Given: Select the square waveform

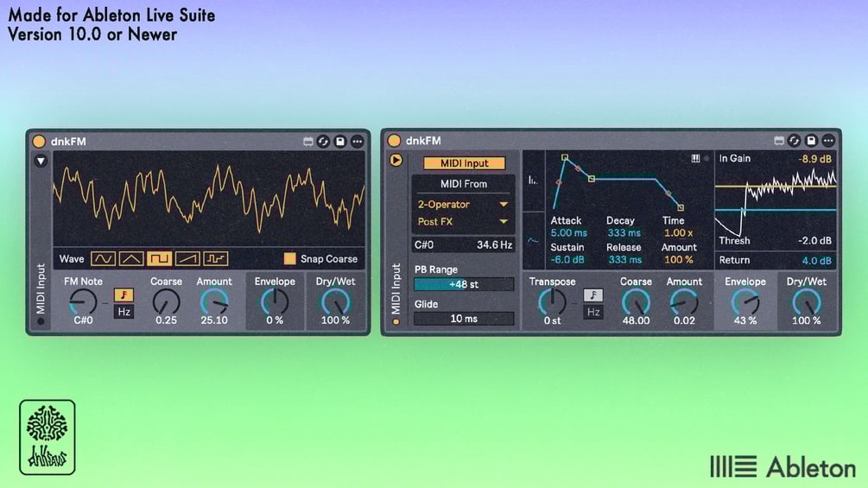Looking at the screenshot, I should [160, 258].
